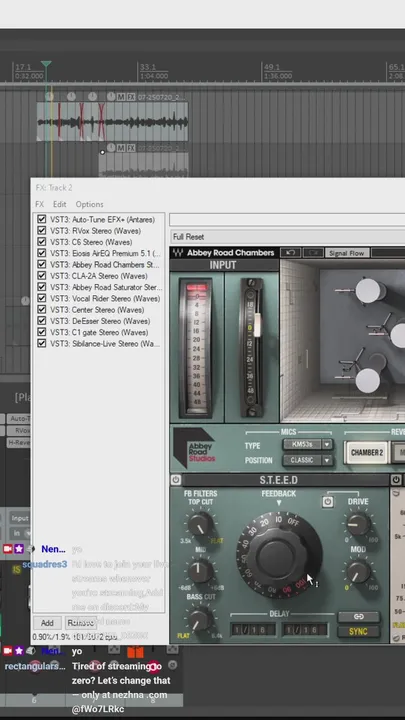Screen dimensions: 405x720
Task: Click the Signal Flow button
Action: tap(346, 253)
